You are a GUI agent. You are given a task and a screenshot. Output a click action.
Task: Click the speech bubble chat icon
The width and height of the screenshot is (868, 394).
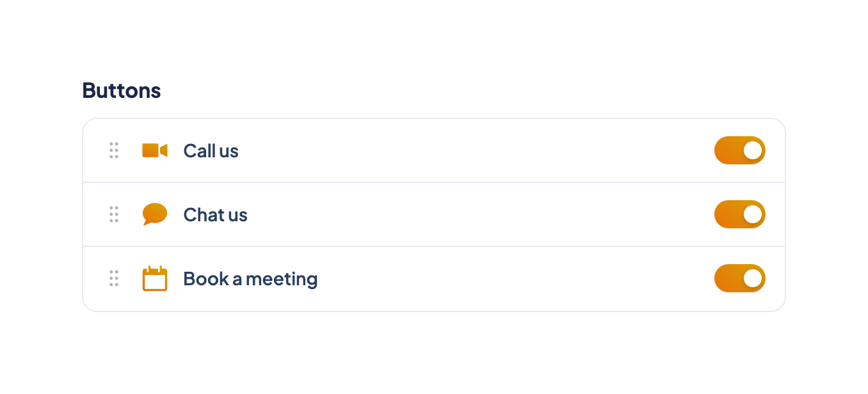pos(154,214)
